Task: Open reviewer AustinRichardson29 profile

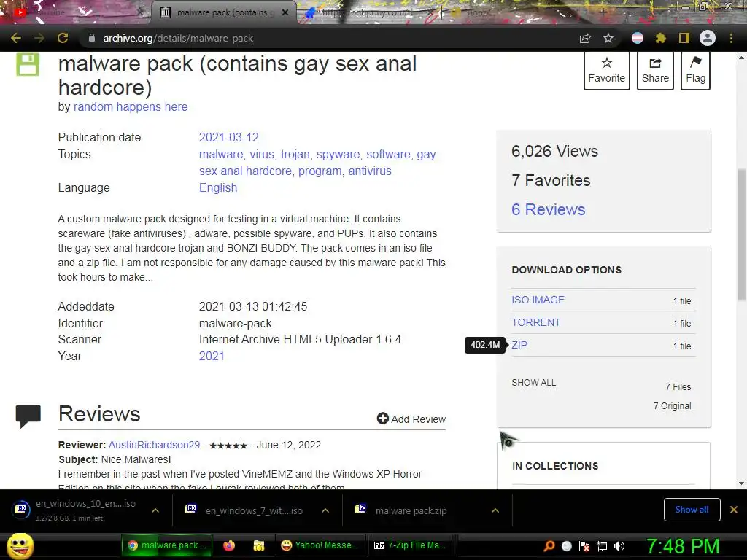Action: click(155, 445)
